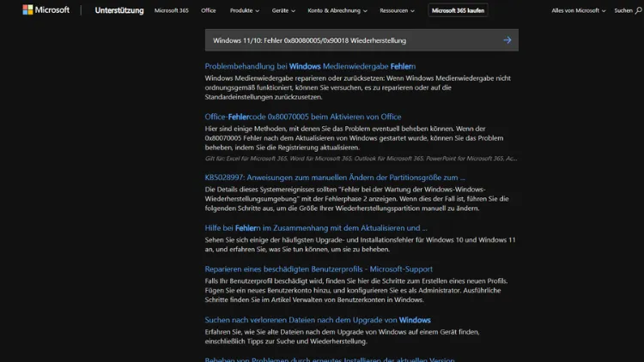Open Suchen nach verlorenen Dateien result
This screenshot has height=362, width=644.
[318, 320]
